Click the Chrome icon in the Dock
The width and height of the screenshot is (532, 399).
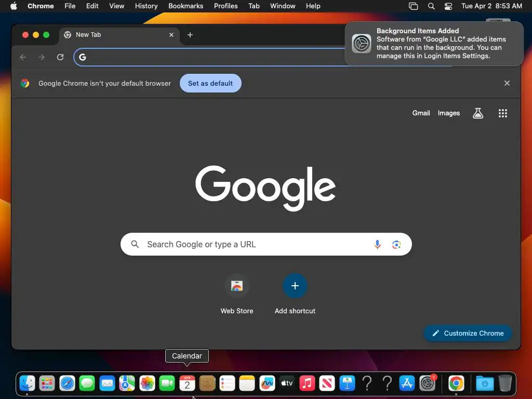pos(456,383)
